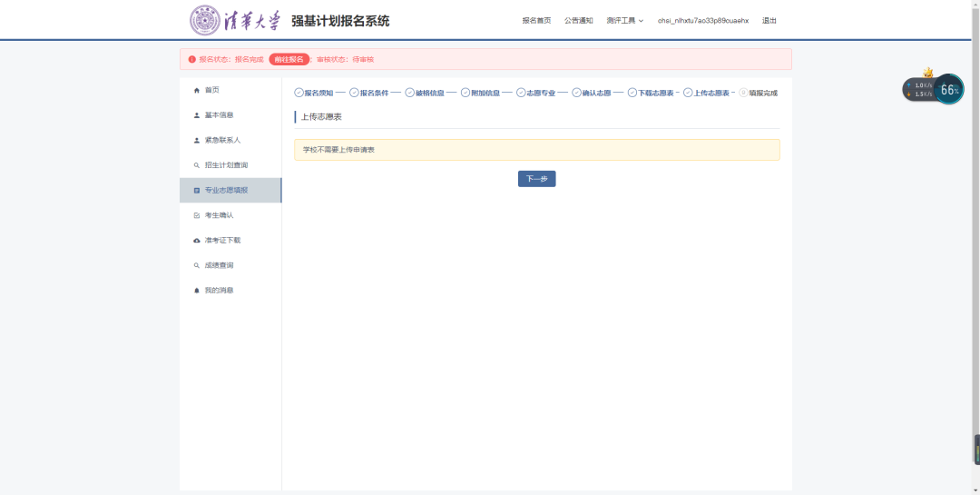Click the bell icon beside 我的消息
The width and height of the screenshot is (980, 495).
point(197,291)
